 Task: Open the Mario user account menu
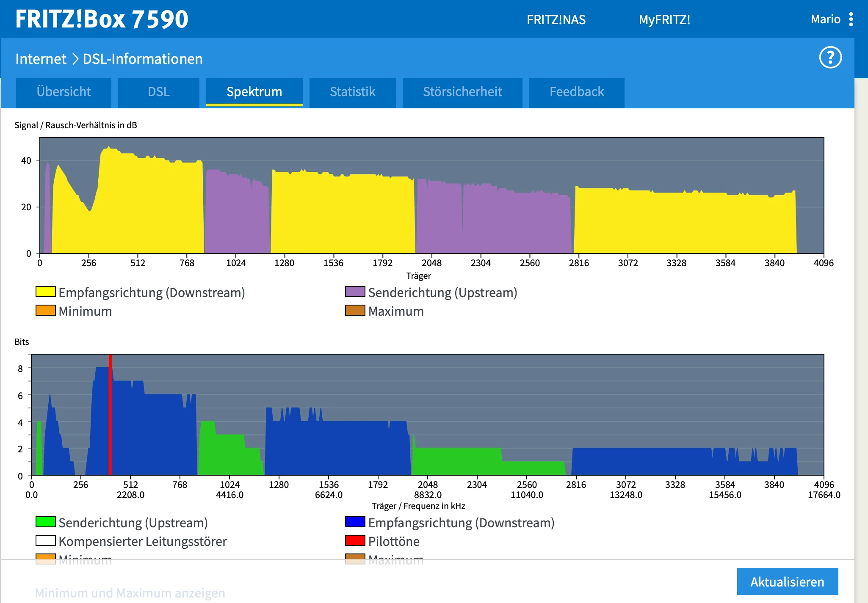[x=825, y=19]
